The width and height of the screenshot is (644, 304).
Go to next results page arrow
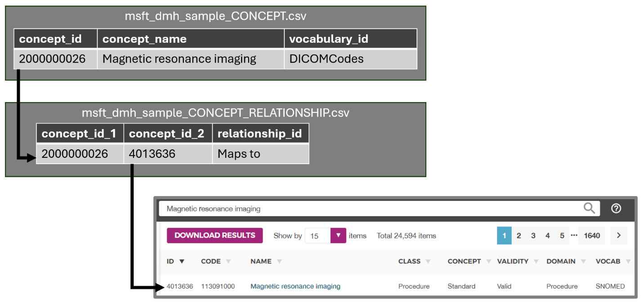pyautogui.click(x=619, y=236)
